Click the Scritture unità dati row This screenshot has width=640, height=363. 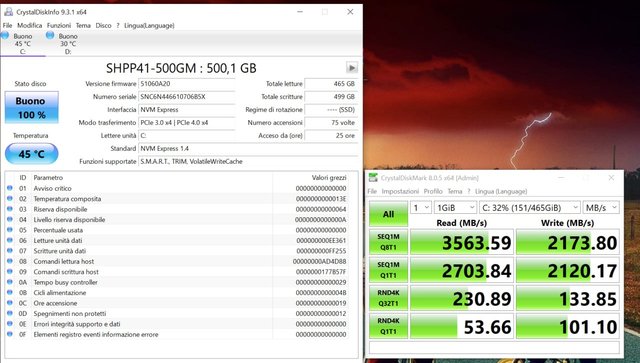177,251
